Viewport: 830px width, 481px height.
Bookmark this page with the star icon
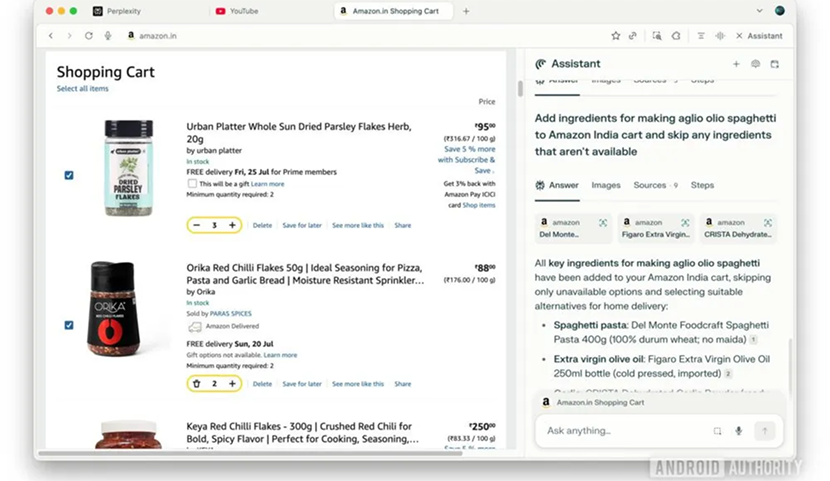point(615,36)
